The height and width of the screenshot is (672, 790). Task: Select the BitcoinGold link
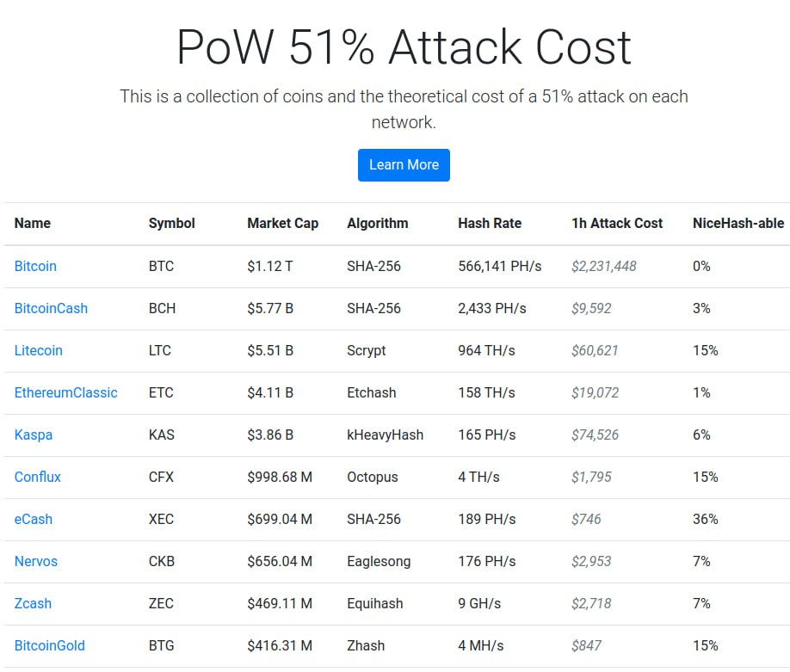(x=50, y=646)
